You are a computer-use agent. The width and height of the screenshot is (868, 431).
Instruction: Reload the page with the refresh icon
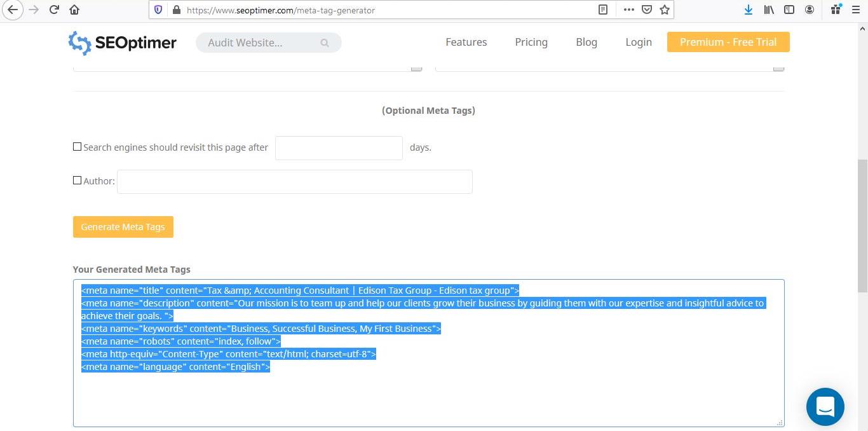pos(55,10)
